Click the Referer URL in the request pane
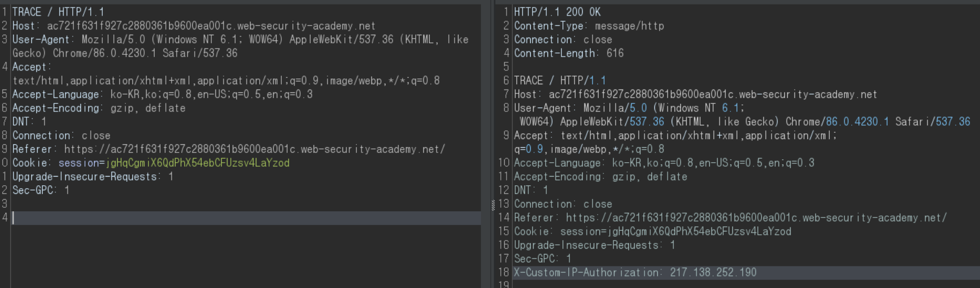 [254, 149]
